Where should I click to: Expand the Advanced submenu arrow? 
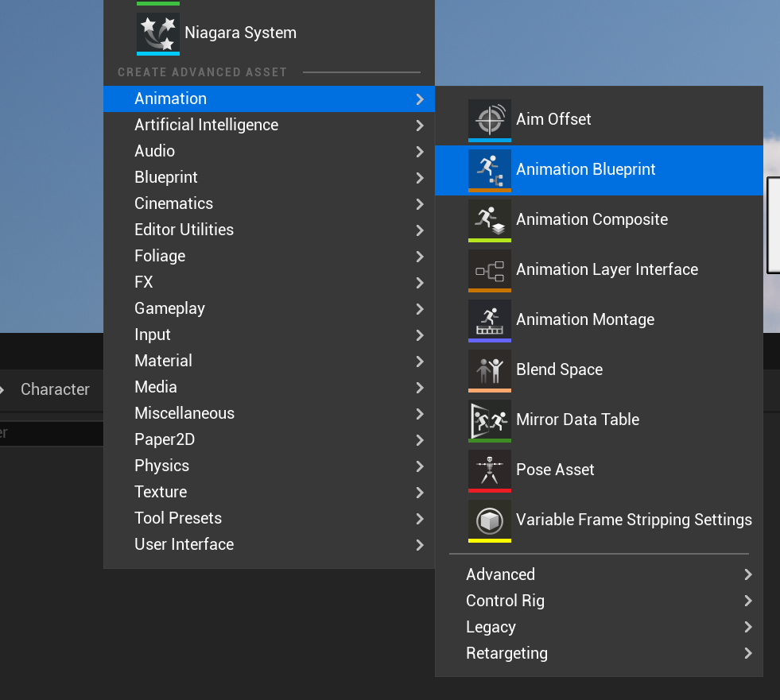tap(748, 574)
